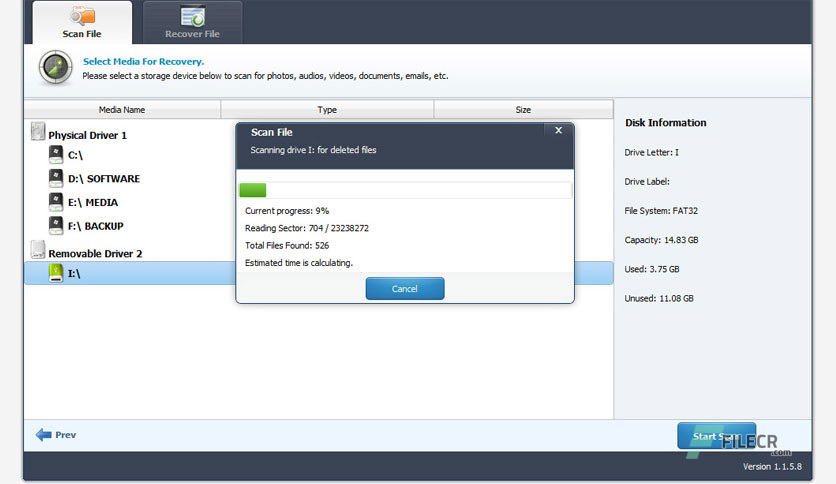The image size is (836, 484).
Task: Click the C:\ drive icon
Action: [x=56, y=155]
